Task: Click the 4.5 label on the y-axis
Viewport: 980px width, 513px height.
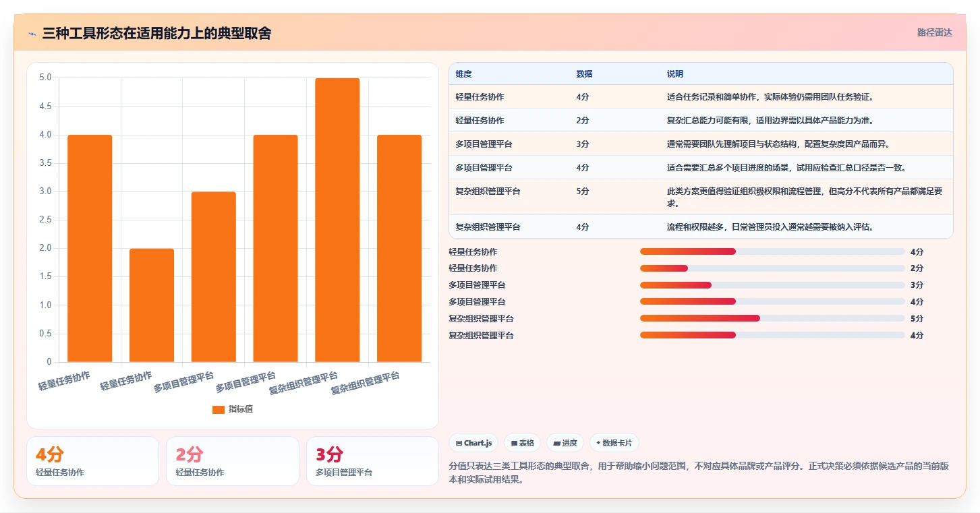Action: 45,106
